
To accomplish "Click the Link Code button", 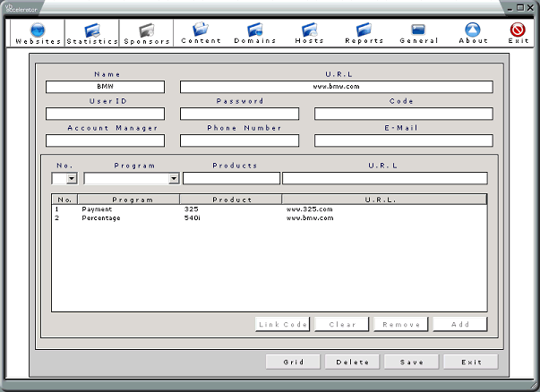I will pos(282,324).
